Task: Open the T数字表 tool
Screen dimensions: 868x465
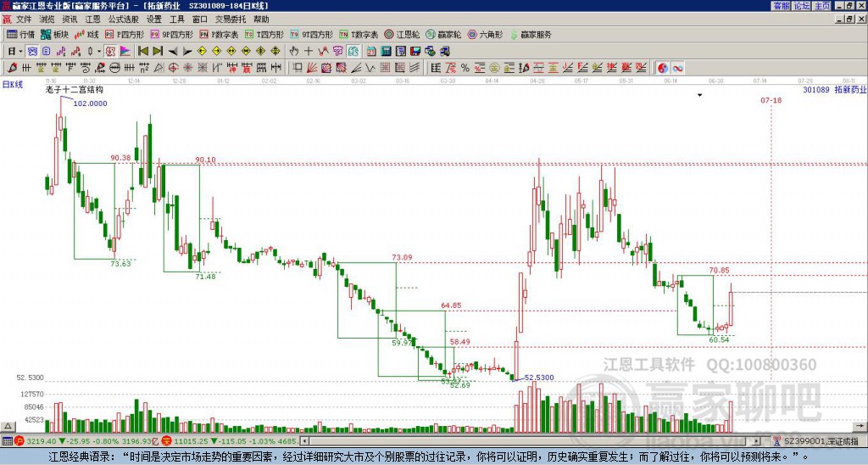Action: coord(359,34)
